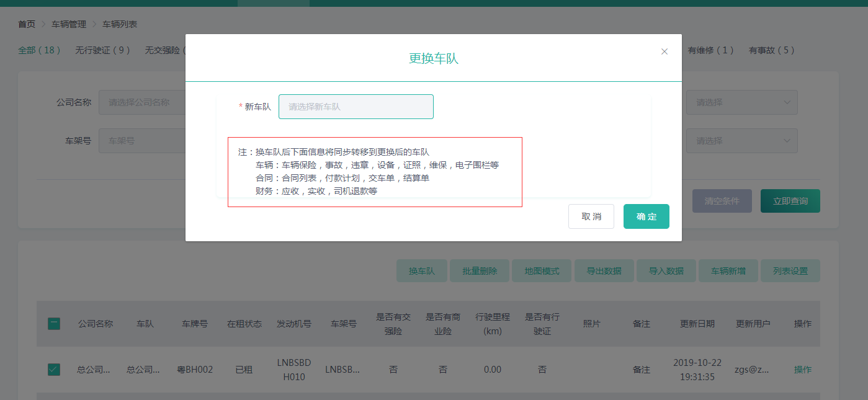
Task: Click the 车架号 input field
Action: point(143,141)
